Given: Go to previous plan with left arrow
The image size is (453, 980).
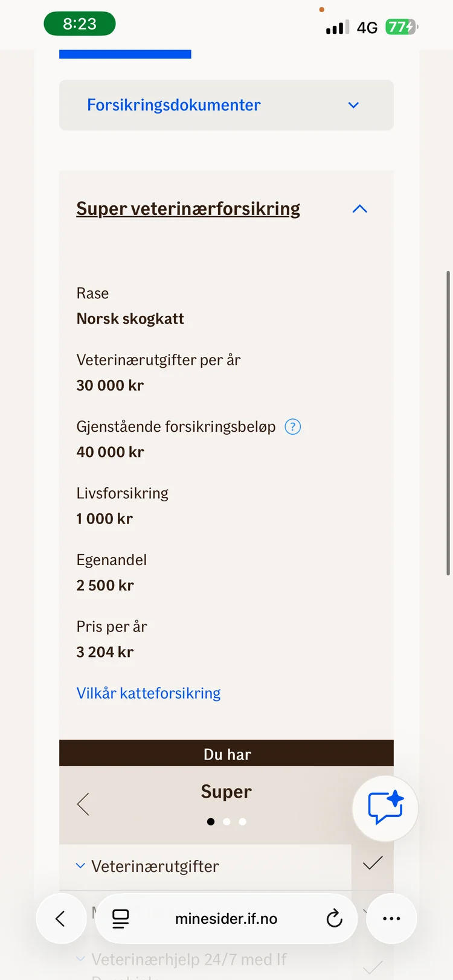Looking at the screenshot, I should (x=83, y=804).
